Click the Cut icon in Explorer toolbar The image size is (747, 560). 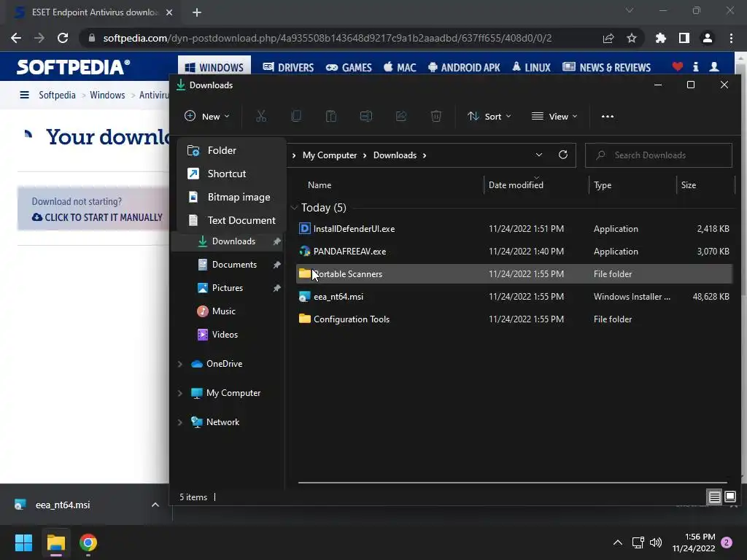pyautogui.click(x=261, y=116)
